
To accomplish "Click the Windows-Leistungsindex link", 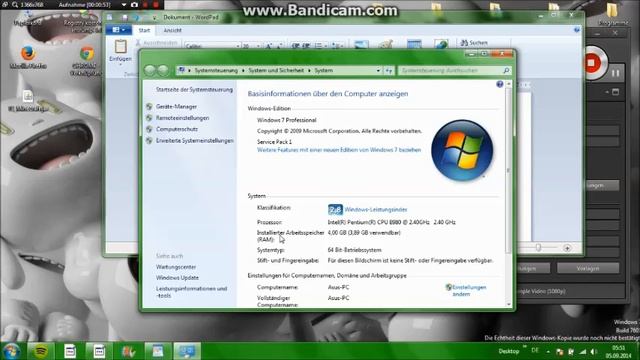I will tap(376, 209).
